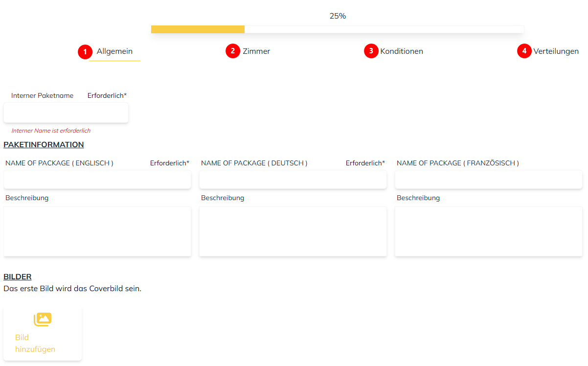Image resolution: width=588 pixels, height=366 pixels.
Task: Click the PAKETINFORMATION section heading
Action: click(44, 145)
